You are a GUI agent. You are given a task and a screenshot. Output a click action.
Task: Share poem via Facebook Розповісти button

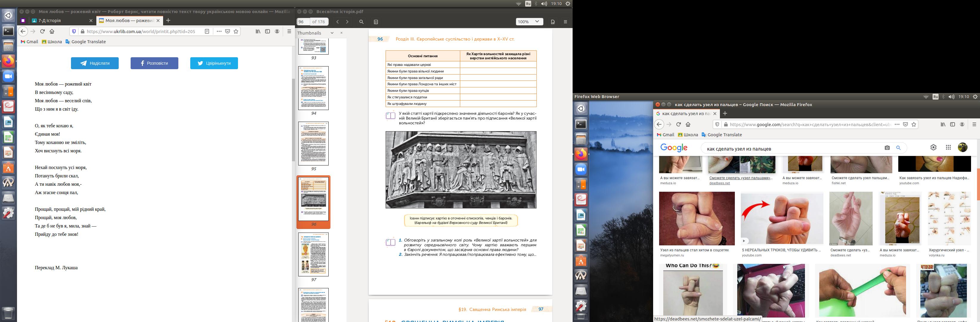point(154,63)
